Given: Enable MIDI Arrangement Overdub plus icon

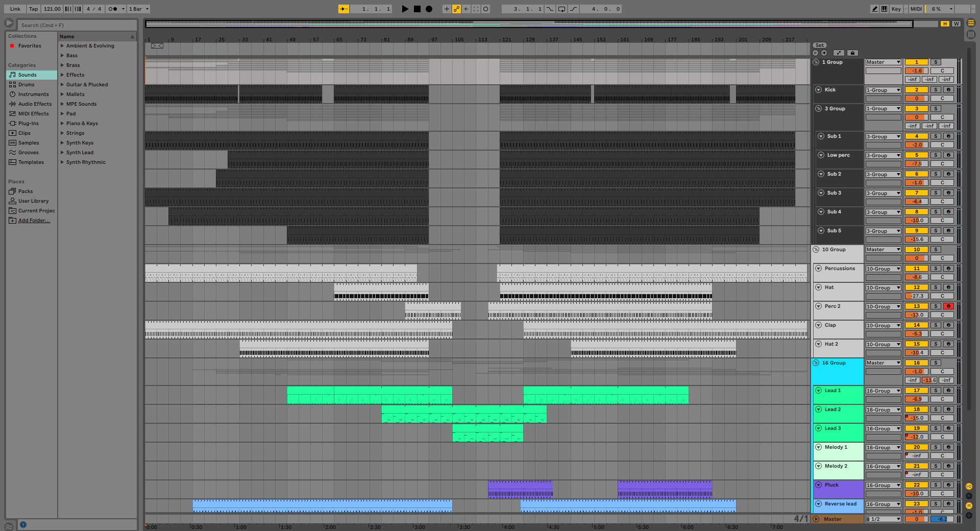Looking at the screenshot, I should point(447,9).
